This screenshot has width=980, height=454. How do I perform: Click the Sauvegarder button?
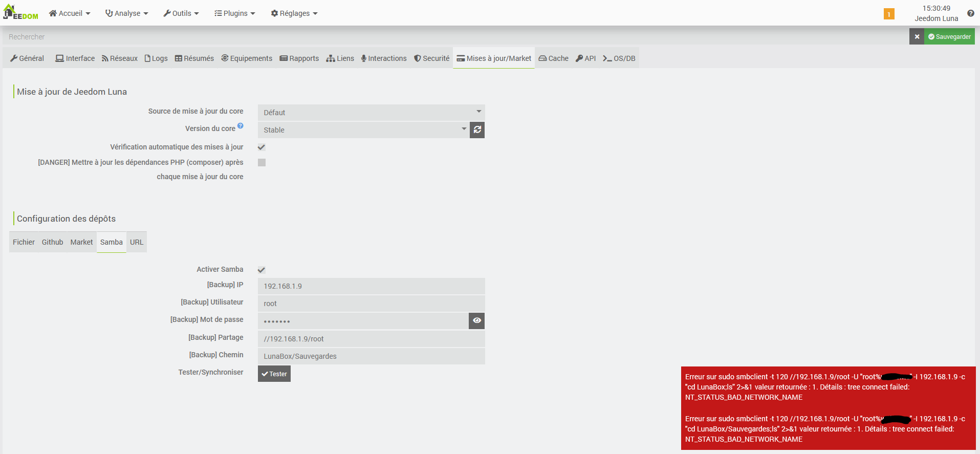tap(949, 37)
